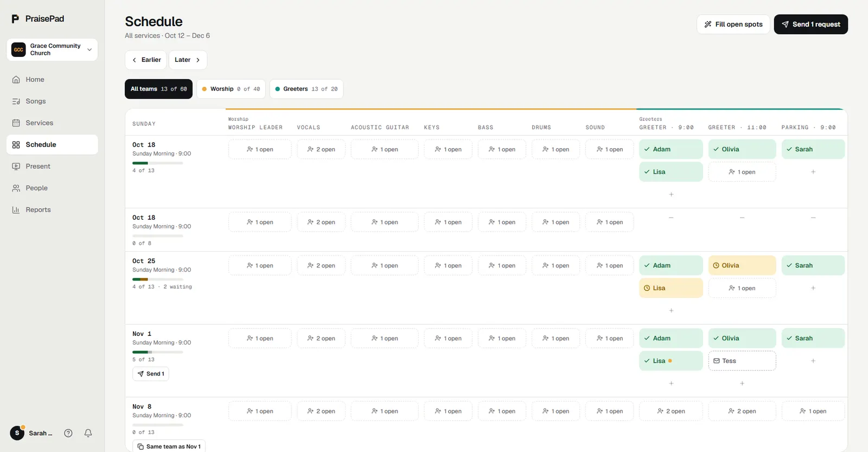This screenshot has height=452, width=868.
Task: Open the Songs sidebar icon
Action: tap(16, 101)
